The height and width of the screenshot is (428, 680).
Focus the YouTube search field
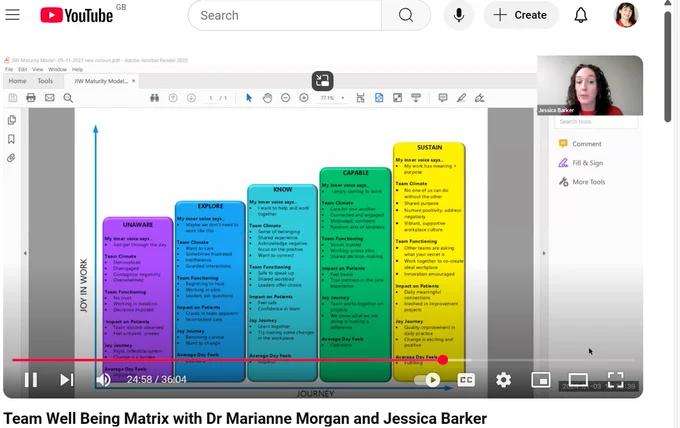(285, 15)
